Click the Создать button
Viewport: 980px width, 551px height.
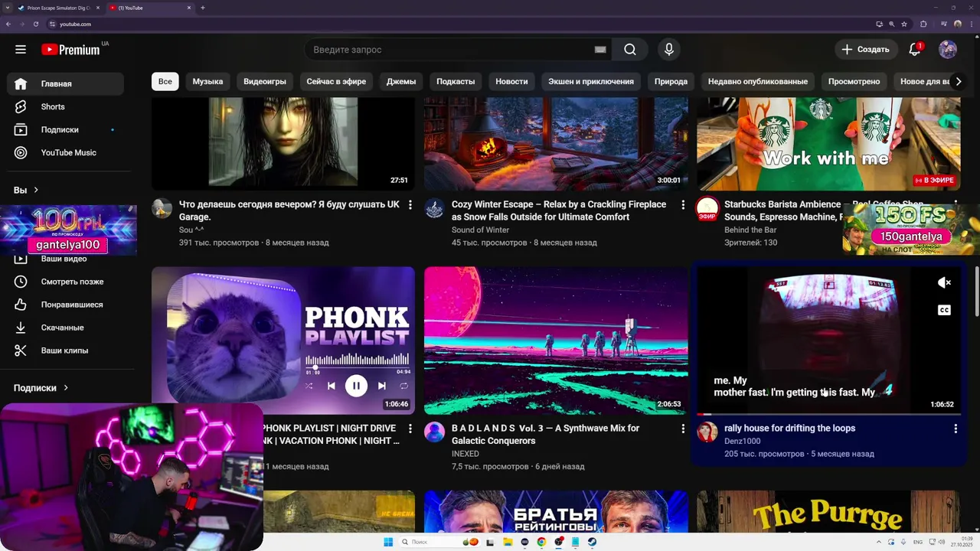[866, 50]
